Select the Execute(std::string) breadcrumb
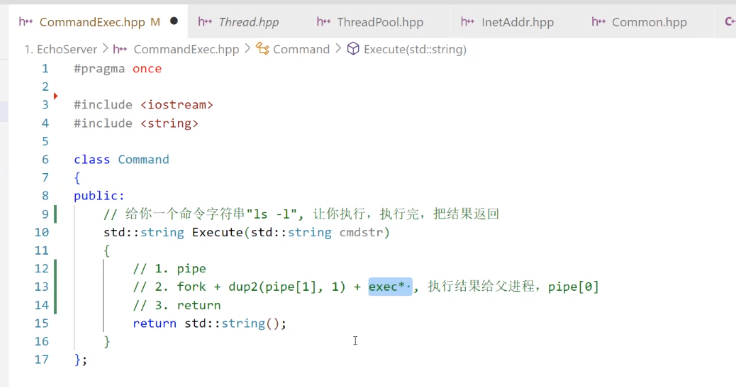The width and height of the screenshot is (736, 387). (415, 49)
